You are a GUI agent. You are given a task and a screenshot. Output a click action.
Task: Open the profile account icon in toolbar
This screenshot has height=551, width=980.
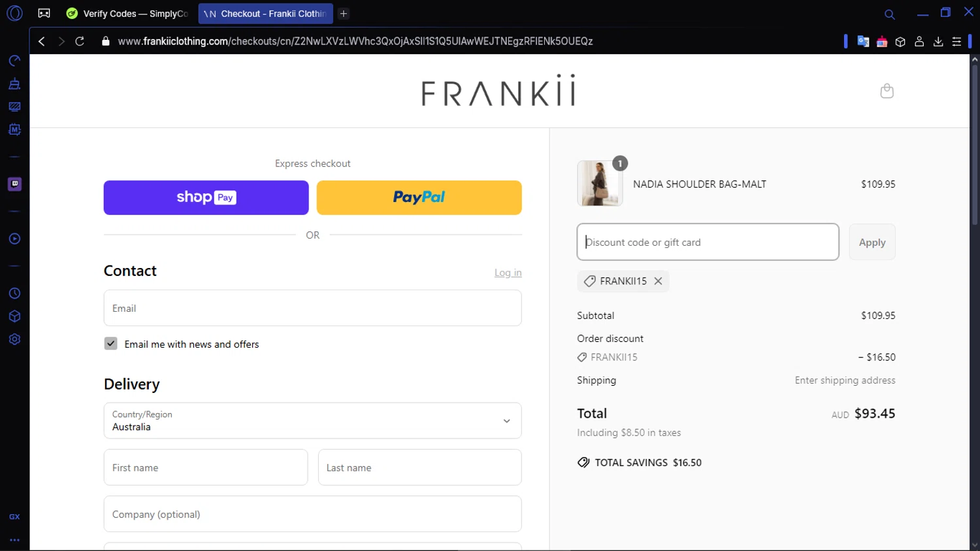pos(919,41)
